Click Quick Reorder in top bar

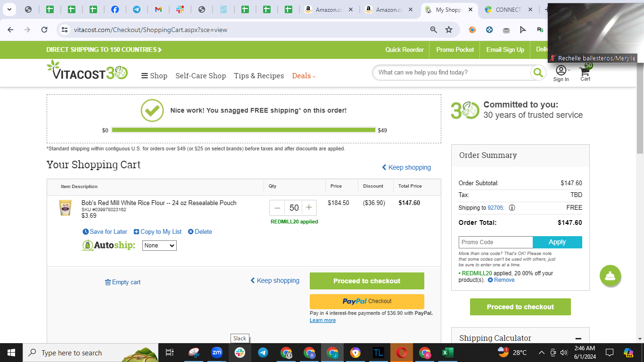pyautogui.click(x=405, y=49)
